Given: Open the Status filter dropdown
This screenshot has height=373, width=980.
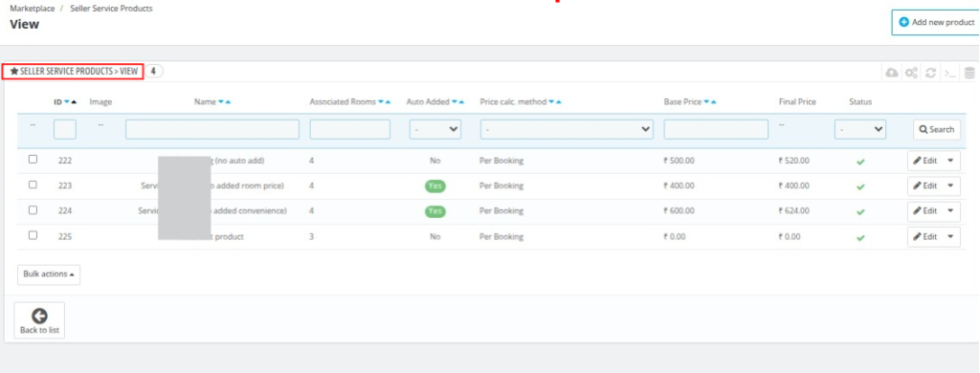Looking at the screenshot, I should [860, 129].
